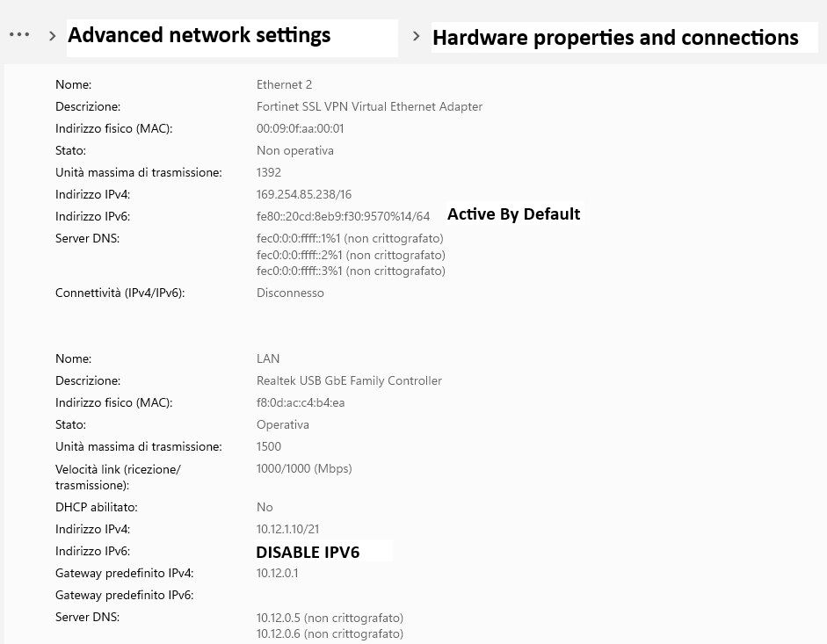Go back to Advanced network settings

pos(199,35)
